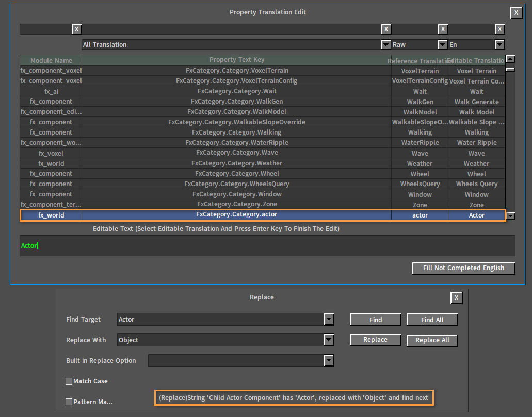Select the FxCategory.Category.Weather row
532x417 pixels.
click(x=263, y=163)
